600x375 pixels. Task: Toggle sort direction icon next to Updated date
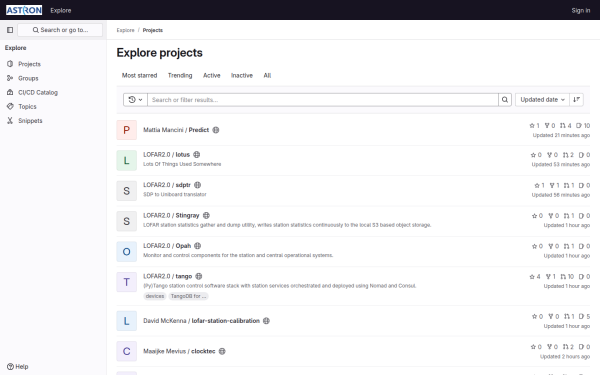[x=576, y=100]
